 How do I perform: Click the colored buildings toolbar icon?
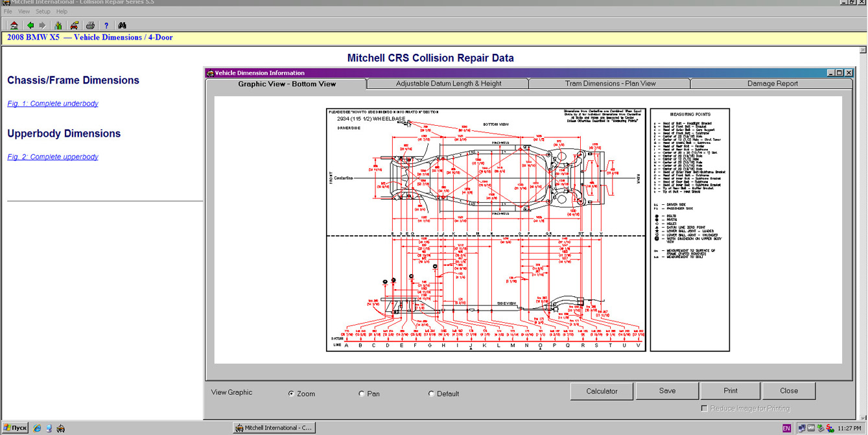(x=58, y=25)
